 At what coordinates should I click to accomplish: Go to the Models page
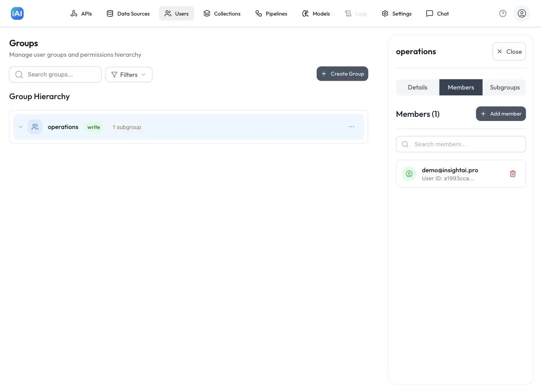[x=316, y=13]
